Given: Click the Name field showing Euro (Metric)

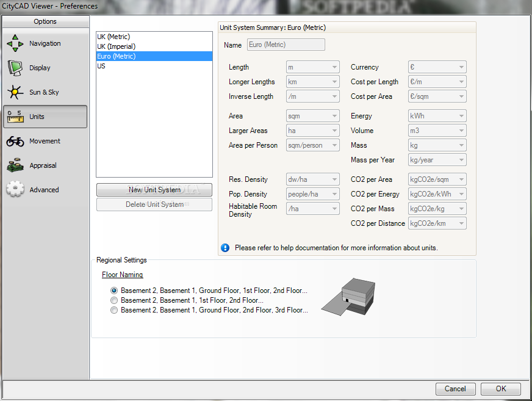Looking at the screenshot, I should pos(286,45).
